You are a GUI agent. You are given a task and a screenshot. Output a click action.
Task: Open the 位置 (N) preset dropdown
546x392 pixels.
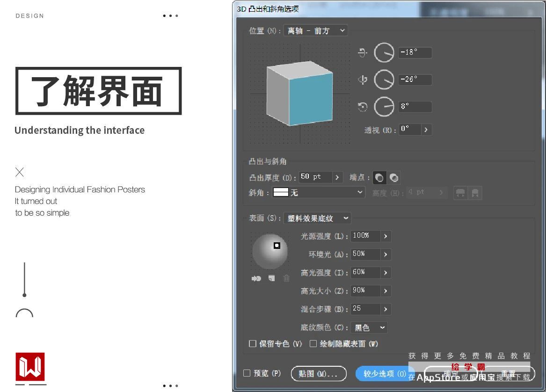(315, 30)
